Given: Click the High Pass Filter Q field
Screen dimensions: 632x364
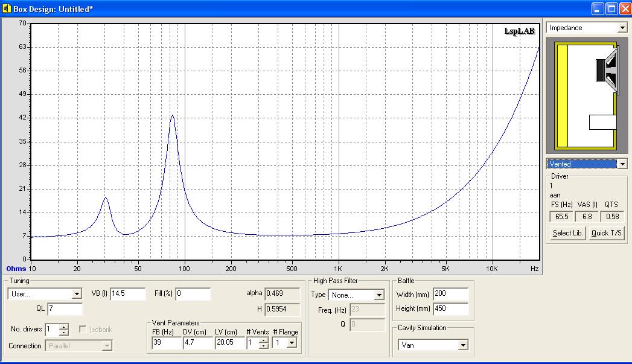Looking at the screenshot, I should point(367,324).
